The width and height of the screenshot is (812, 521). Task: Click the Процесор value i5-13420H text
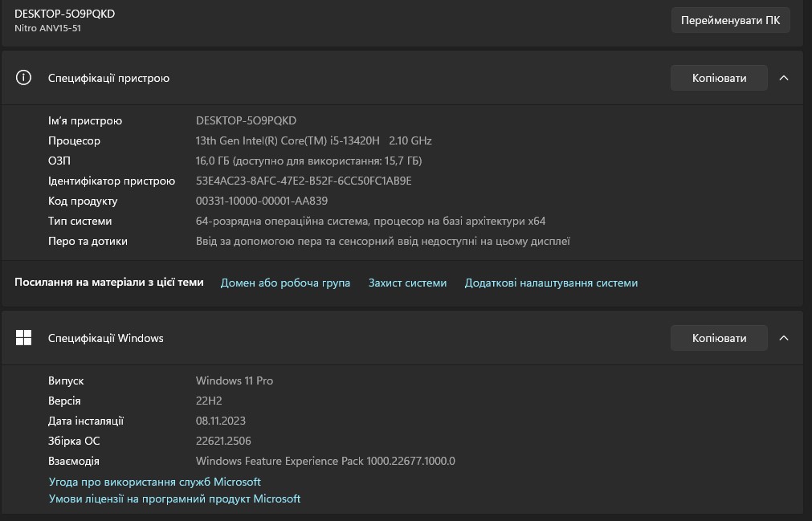click(x=313, y=140)
